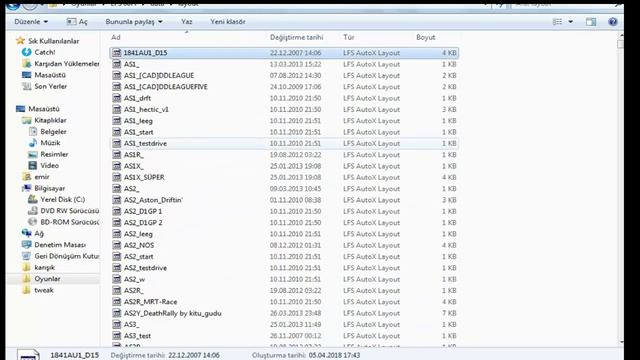Image resolution: width=640 pixels, height=360 pixels.
Task: Click the AS2_Aston_Driftin' file icon
Action: point(117,200)
